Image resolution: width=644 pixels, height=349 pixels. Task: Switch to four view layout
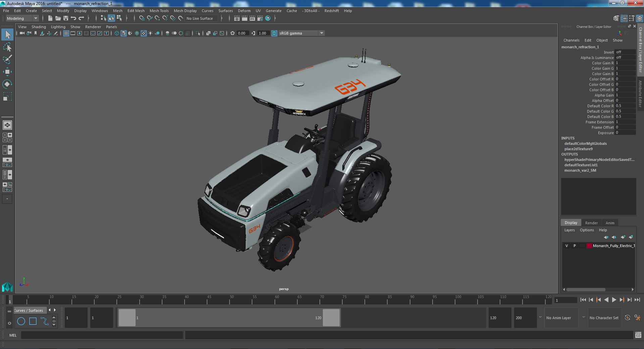(7, 137)
